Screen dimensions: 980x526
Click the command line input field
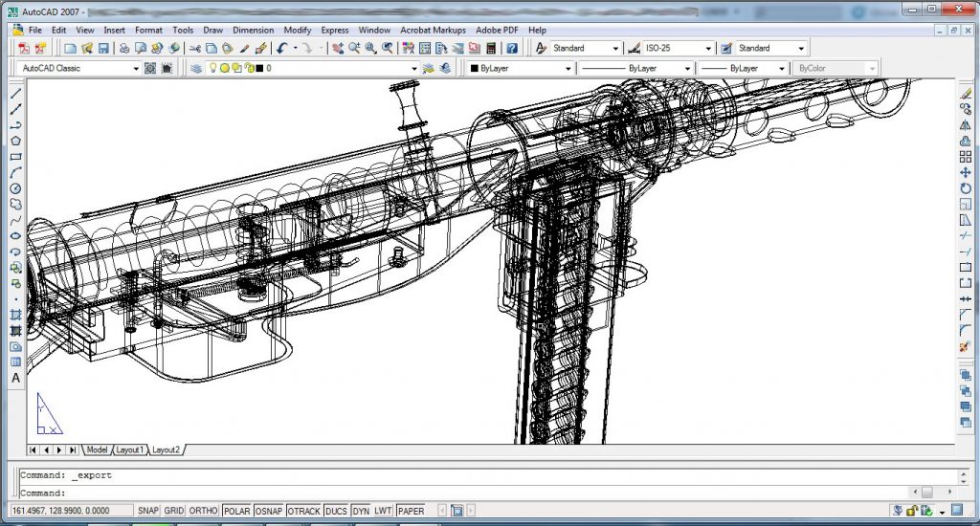point(462,493)
